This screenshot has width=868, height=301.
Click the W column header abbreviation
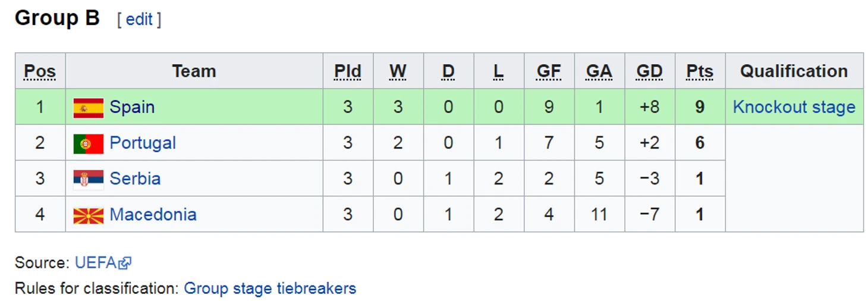(398, 71)
